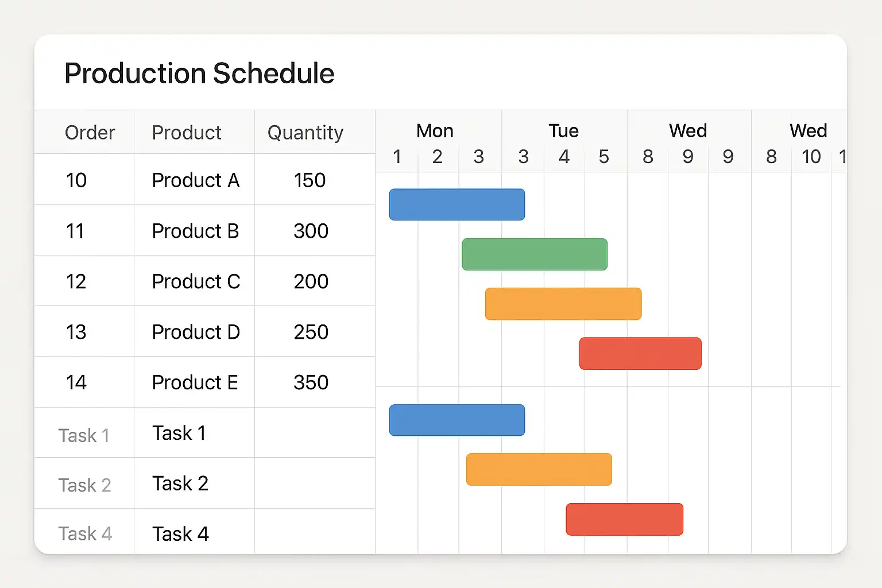Click the Product column header
The width and height of the screenshot is (882, 588).
(x=187, y=133)
